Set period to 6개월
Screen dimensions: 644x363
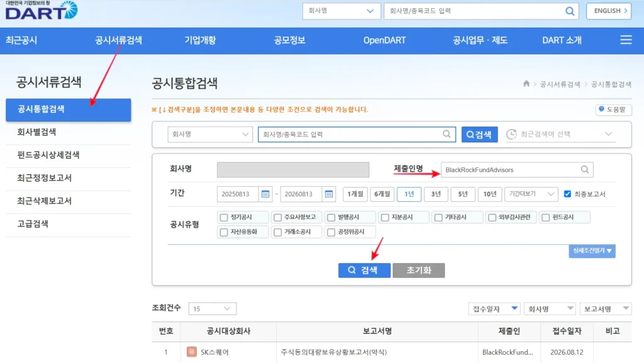click(x=382, y=194)
